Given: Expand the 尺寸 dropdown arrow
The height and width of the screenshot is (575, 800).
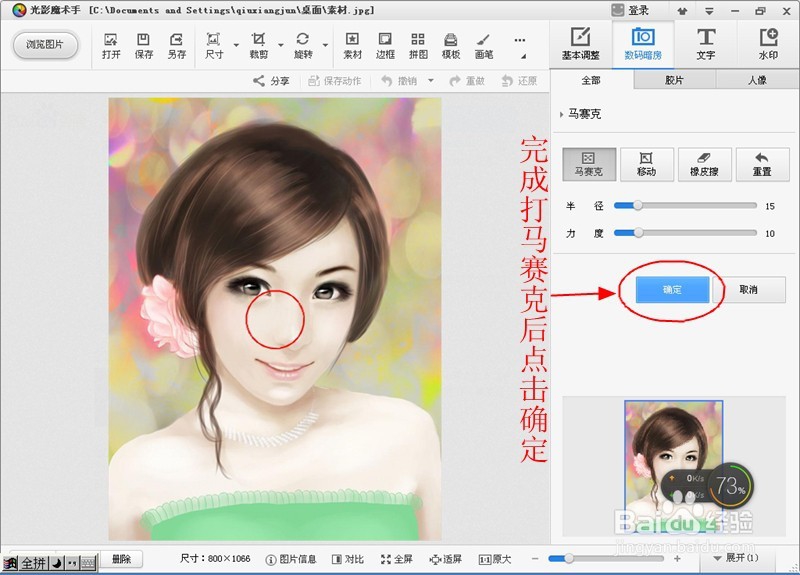Looking at the screenshot, I should [x=236, y=45].
